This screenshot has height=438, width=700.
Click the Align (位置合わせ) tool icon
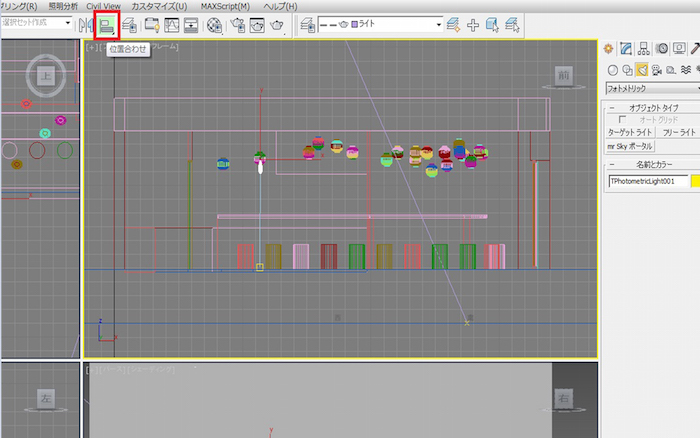(107, 25)
